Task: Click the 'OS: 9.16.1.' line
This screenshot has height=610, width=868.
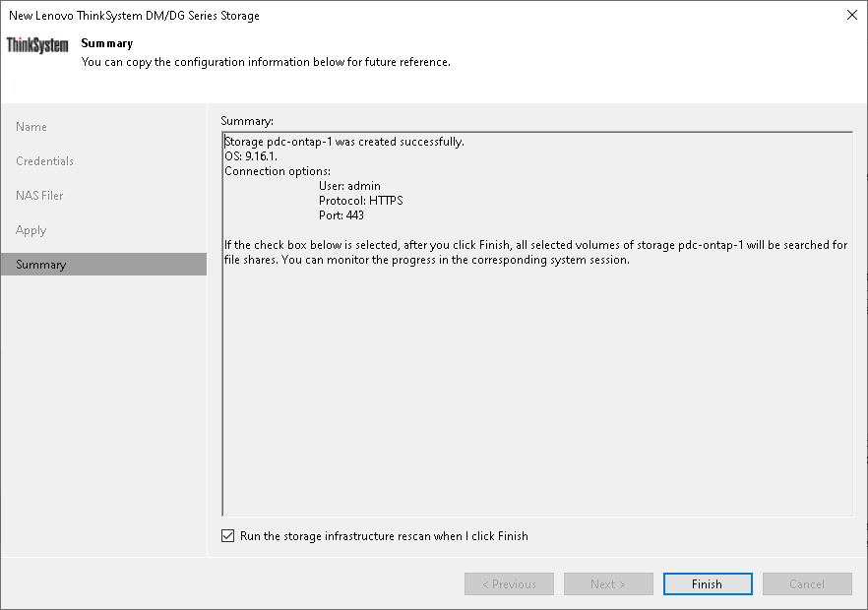Action: [251, 156]
